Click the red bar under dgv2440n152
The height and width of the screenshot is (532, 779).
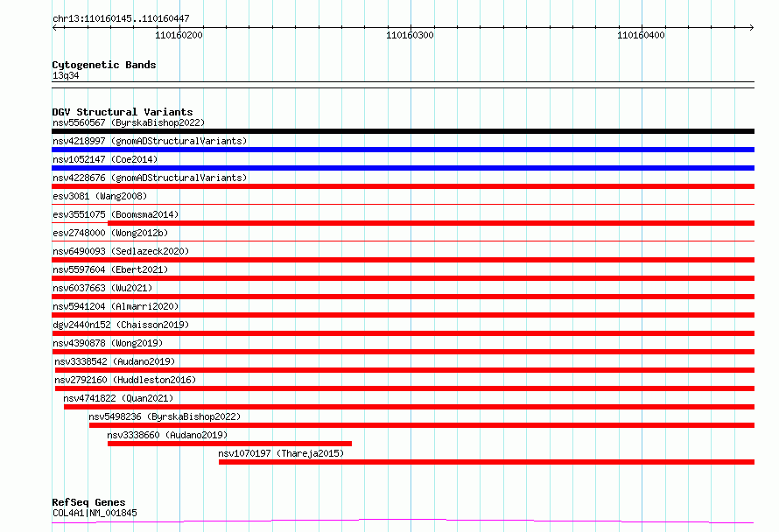point(403,333)
